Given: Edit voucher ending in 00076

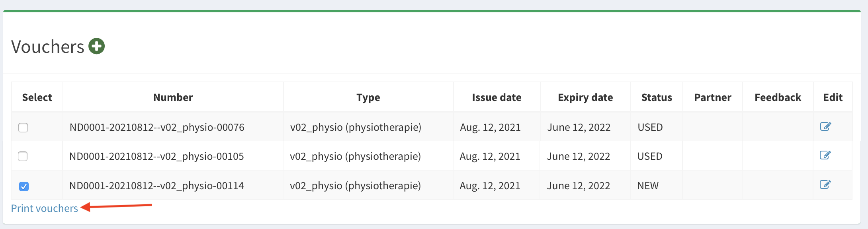Looking at the screenshot, I should [x=825, y=126].
